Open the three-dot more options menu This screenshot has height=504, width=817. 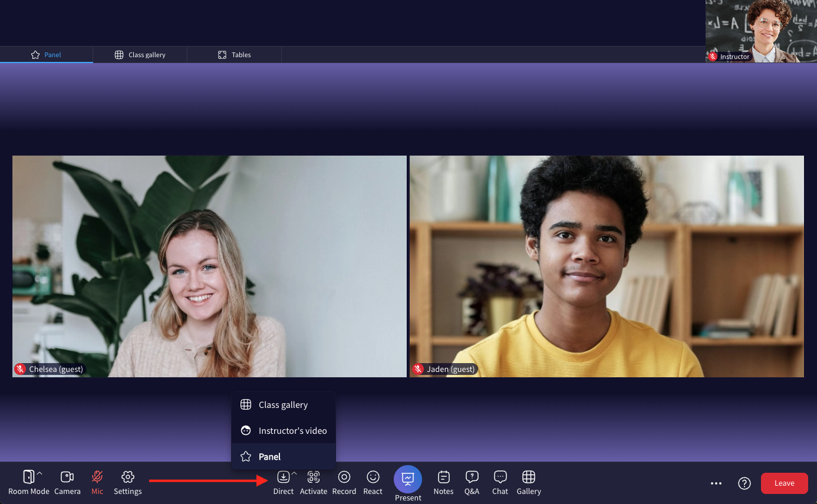pyautogui.click(x=716, y=483)
